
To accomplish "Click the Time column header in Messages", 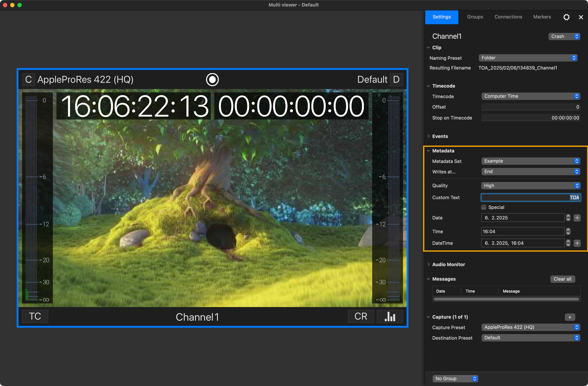I will pyautogui.click(x=470, y=291).
